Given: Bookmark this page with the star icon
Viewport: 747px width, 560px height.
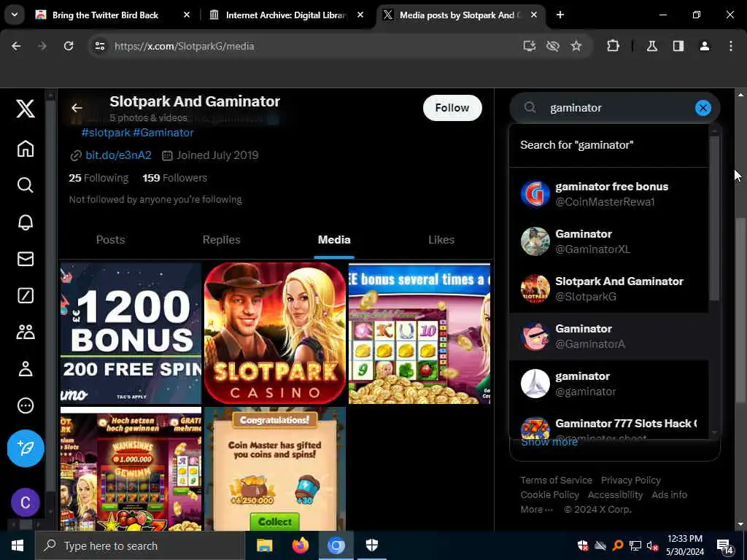Looking at the screenshot, I should coord(576,46).
